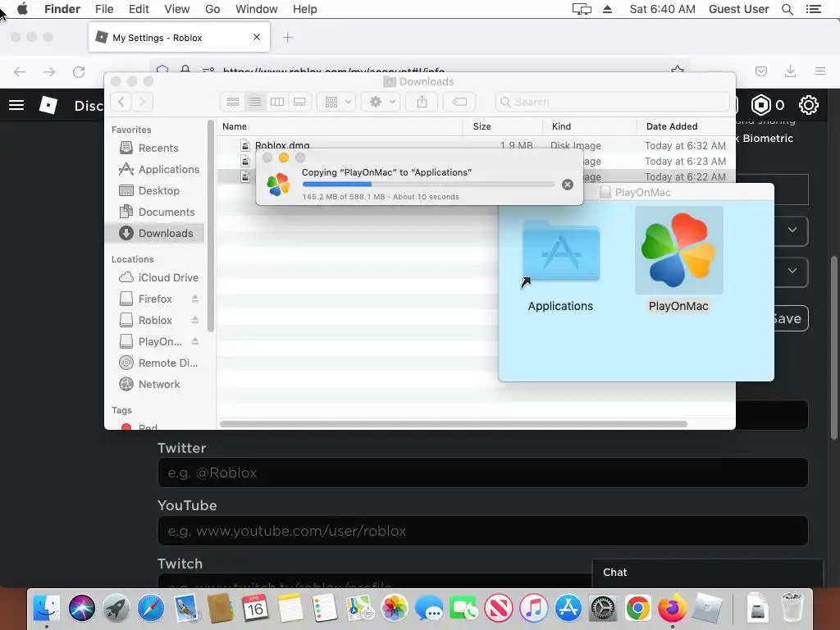Go back in Finder window

tap(121, 102)
